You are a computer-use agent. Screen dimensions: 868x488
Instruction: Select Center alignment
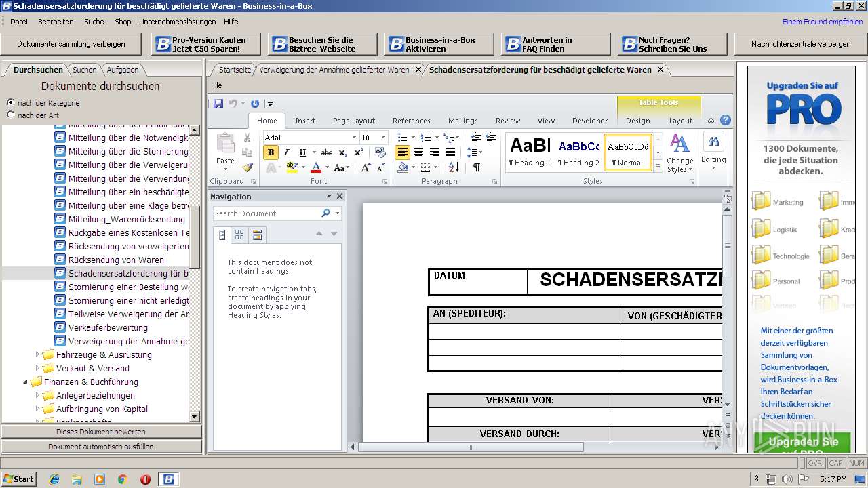[x=418, y=152]
